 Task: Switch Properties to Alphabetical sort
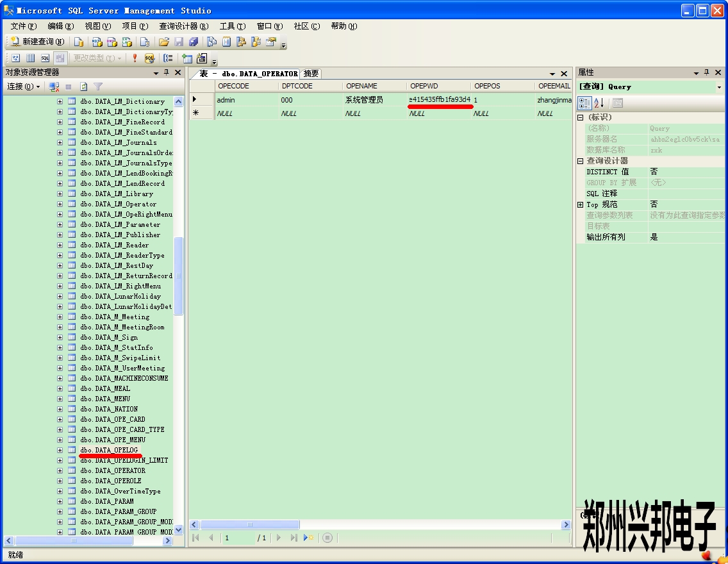point(599,103)
